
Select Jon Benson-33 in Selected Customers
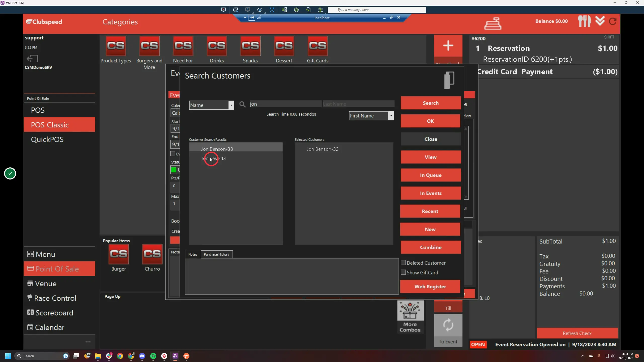click(344, 149)
